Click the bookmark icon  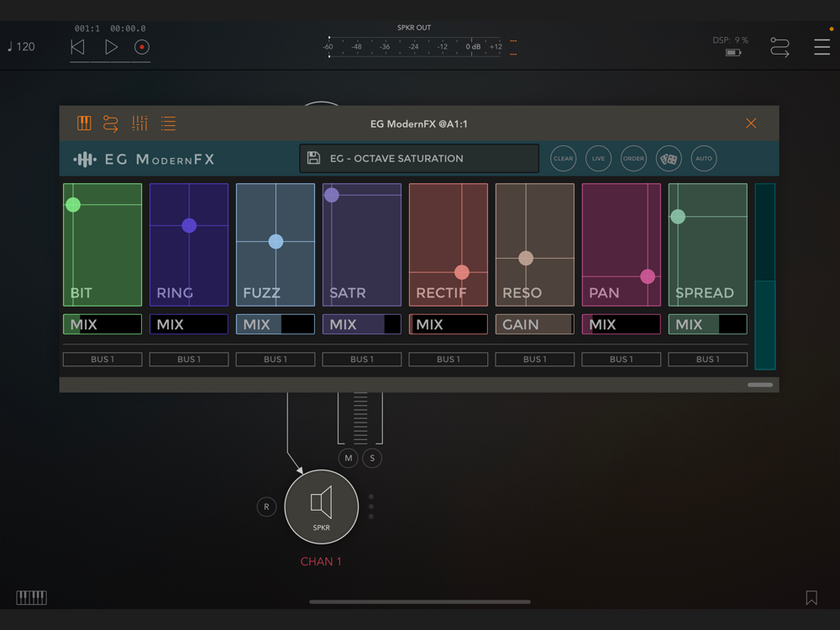click(811, 598)
